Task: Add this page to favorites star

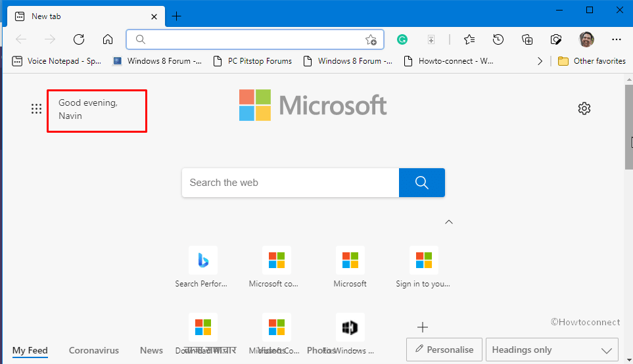Action: (x=371, y=39)
